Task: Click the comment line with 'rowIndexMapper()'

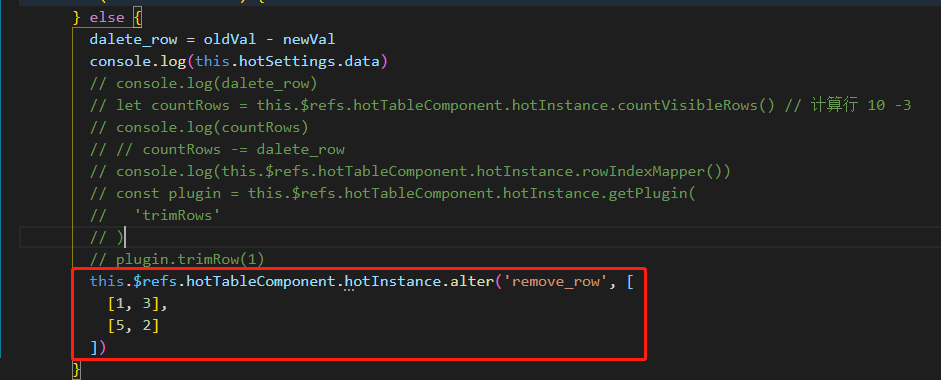Action: pyautogui.click(x=410, y=172)
